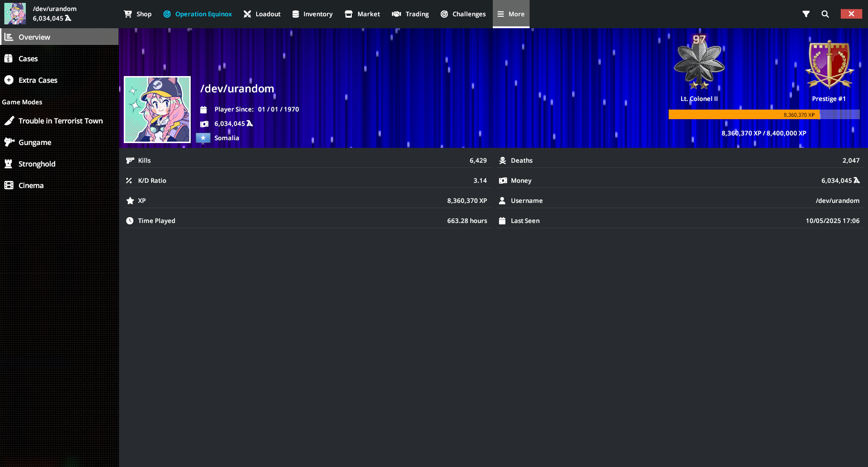The image size is (868, 467).
Task: Click the large profile avatar picture
Action: click(x=157, y=110)
